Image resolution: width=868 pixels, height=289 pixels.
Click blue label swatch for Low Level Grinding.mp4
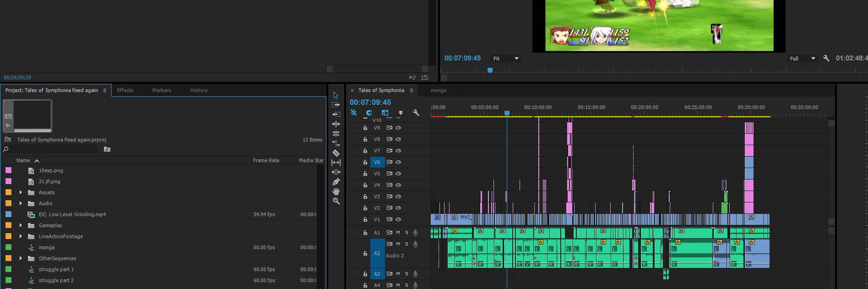coord(8,214)
